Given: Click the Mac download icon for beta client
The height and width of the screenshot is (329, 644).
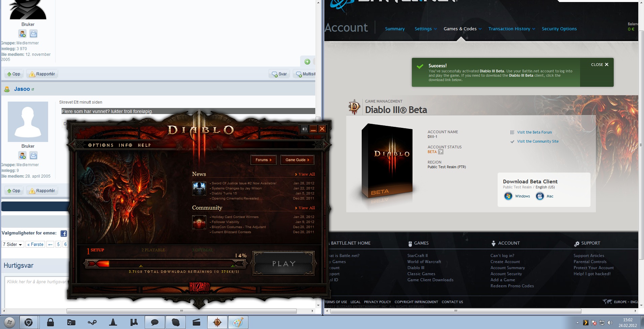Looking at the screenshot, I should (540, 196).
